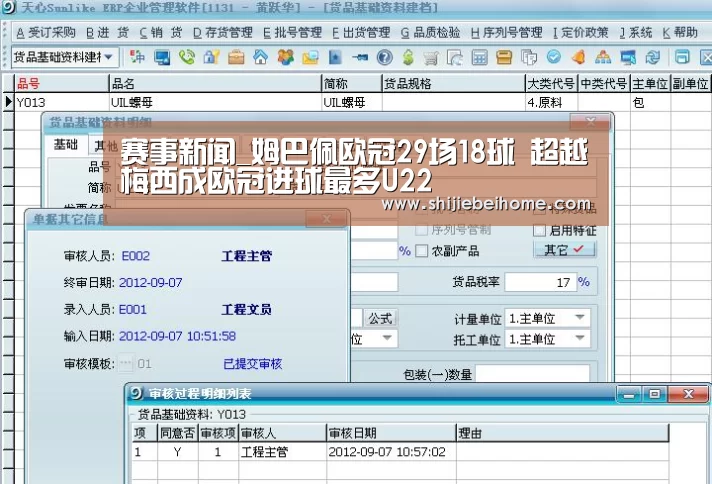Open the F 出货管理 menu
Viewport: 712px width, 484px height.
[x=361, y=33]
